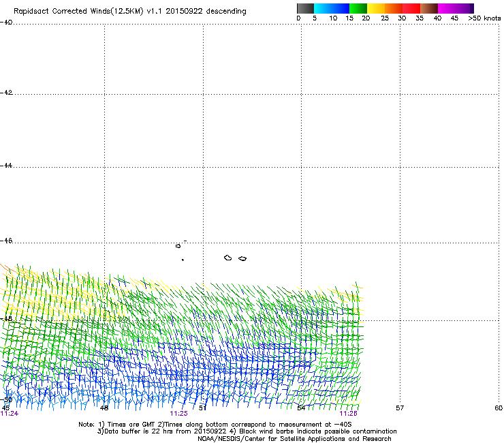Click the dark purple 45–50 knots legend segment
The height and width of the screenshot is (443, 504).
(464, 8)
